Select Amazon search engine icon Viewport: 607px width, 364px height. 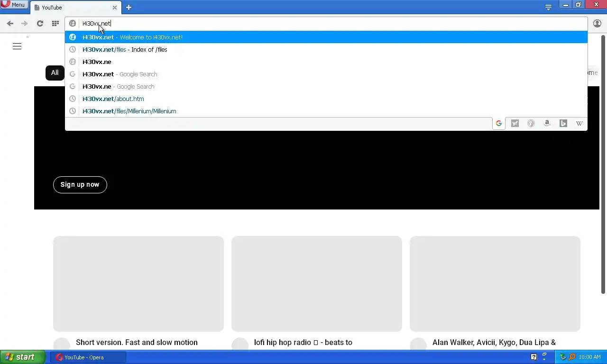tap(547, 123)
